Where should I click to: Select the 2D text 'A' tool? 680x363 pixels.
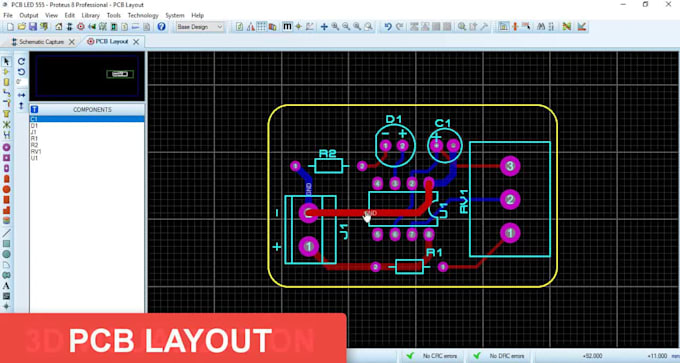click(x=7, y=286)
